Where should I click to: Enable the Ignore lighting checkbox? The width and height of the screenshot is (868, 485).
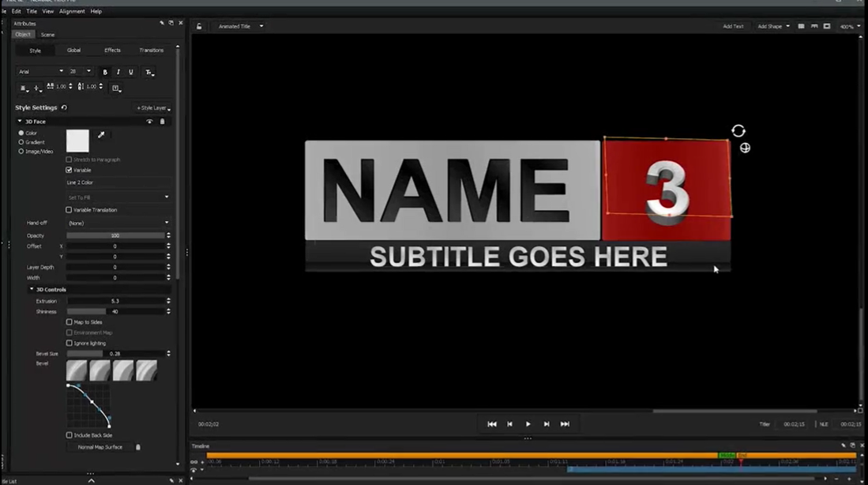tap(69, 343)
